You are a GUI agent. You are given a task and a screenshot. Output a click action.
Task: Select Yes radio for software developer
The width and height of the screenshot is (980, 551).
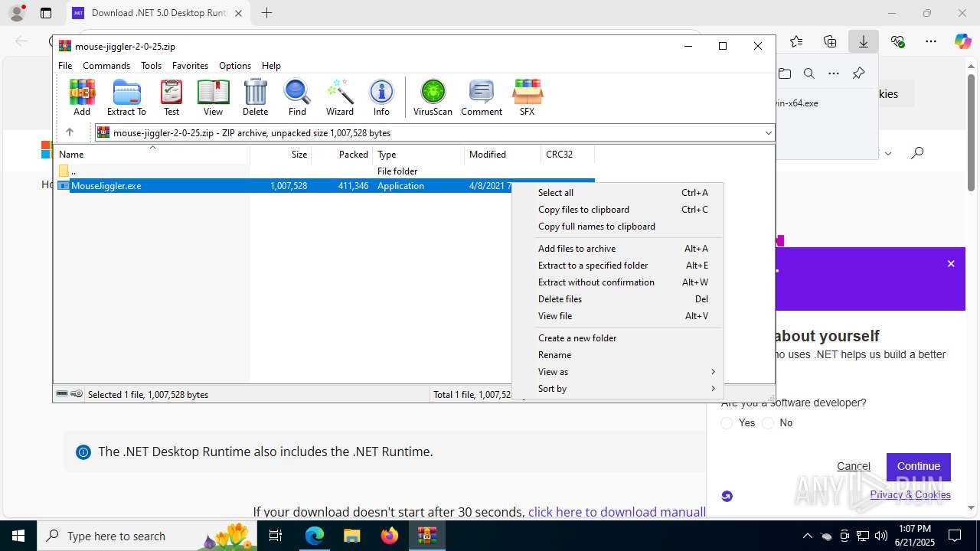click(727, 423)
